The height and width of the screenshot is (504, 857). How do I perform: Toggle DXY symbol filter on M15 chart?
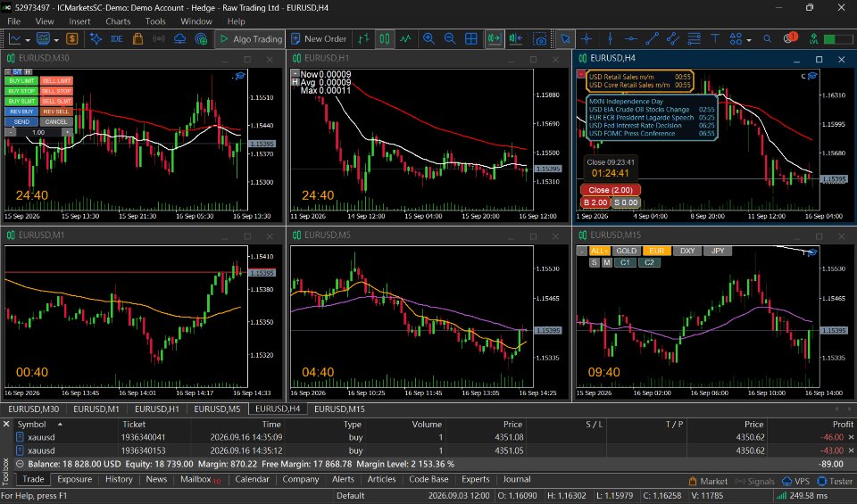tap(687, 251)
